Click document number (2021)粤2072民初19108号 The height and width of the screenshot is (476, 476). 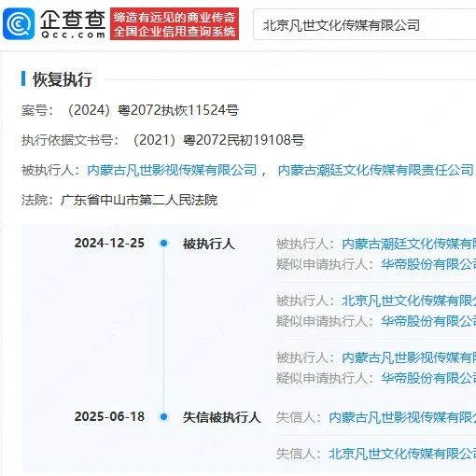pos(218,140)
